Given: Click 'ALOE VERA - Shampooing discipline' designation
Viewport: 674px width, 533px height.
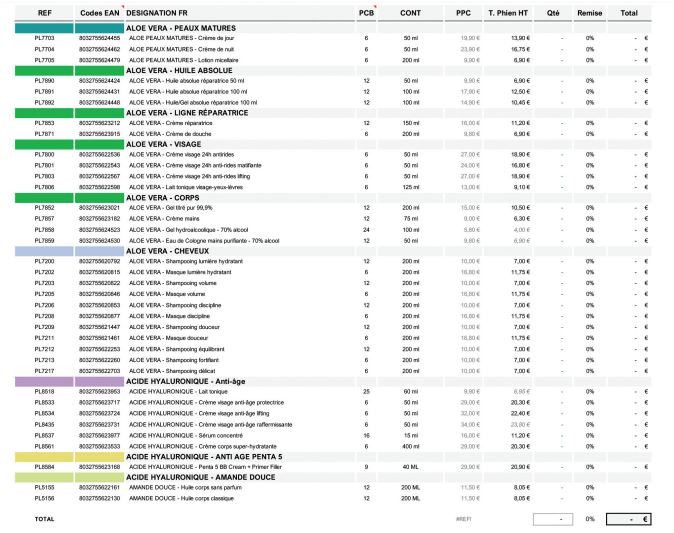Looking at the screenshot, I should [175, 305].
